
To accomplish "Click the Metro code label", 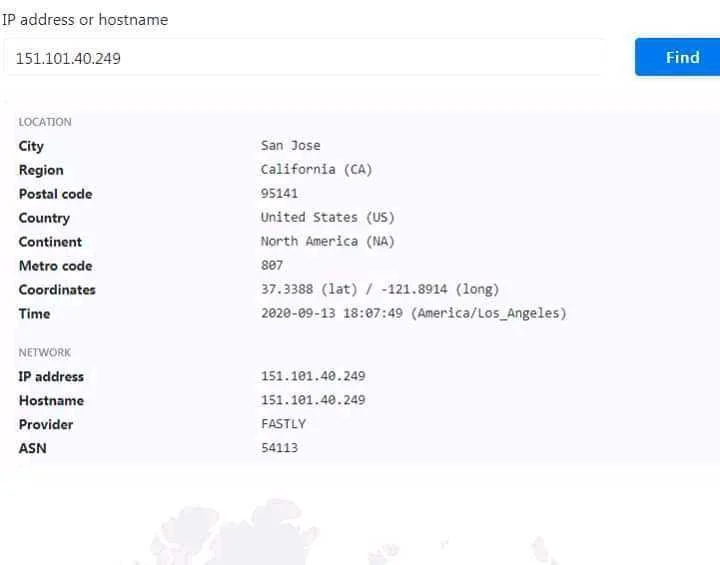I will (56, 266).
